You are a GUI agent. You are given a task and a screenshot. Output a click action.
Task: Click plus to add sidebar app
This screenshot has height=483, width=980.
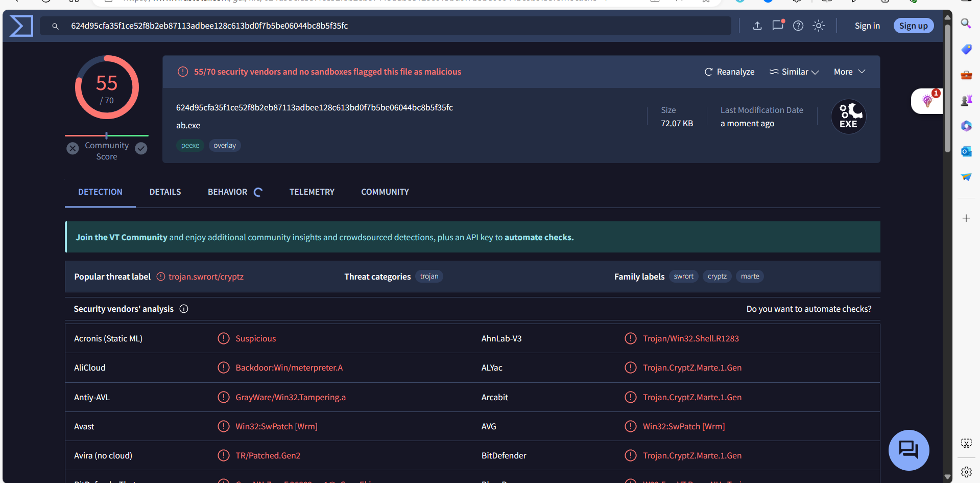coord(966,218)
